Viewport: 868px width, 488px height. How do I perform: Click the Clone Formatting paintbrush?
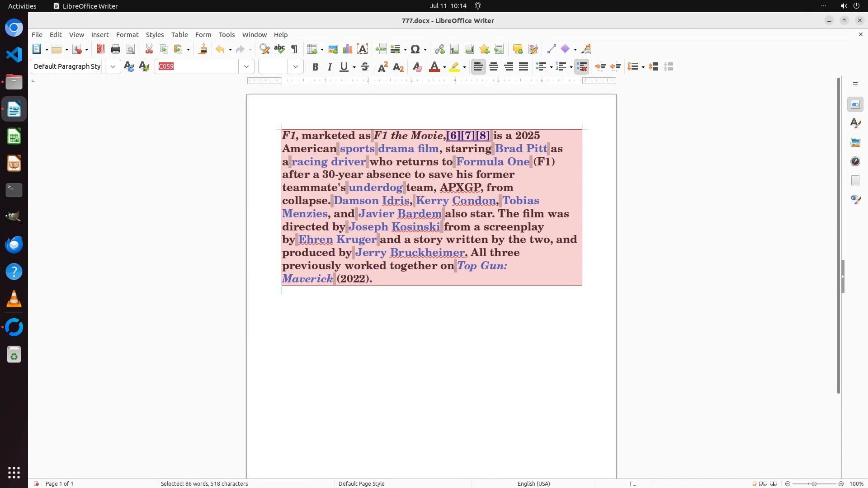(203, 49)
